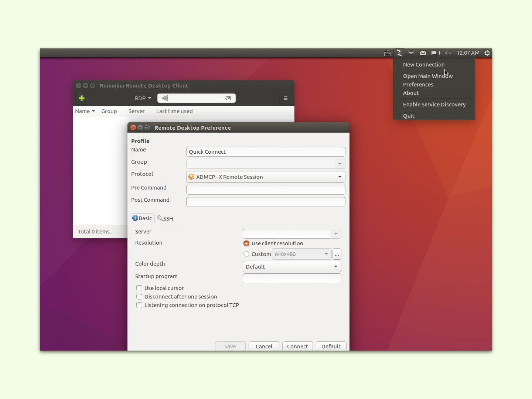Open the muted volume indicator
This screenshot has height=399, width=532.
[448, 53]
